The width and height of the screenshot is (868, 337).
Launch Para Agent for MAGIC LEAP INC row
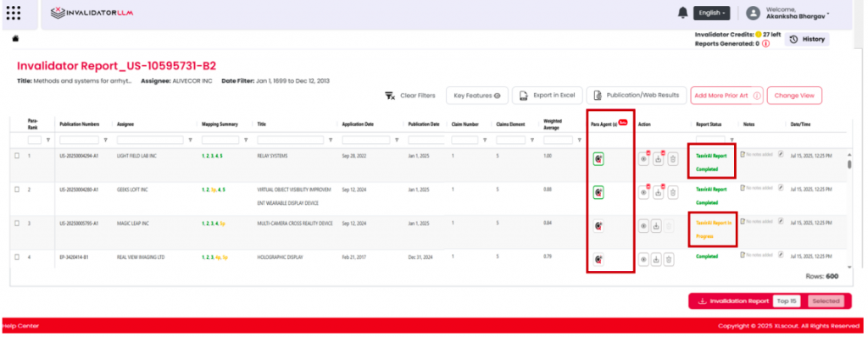tap(598, 225)
